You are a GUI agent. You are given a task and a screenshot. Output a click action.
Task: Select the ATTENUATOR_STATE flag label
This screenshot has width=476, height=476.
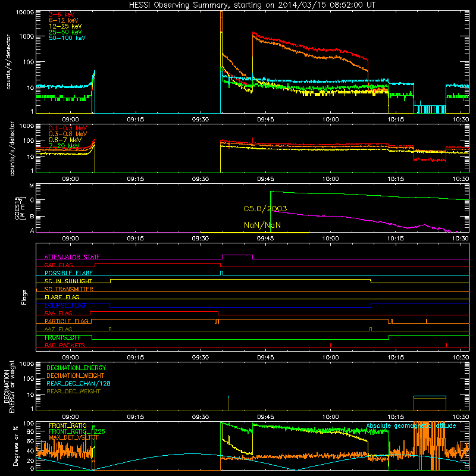[x=72, y=257]
